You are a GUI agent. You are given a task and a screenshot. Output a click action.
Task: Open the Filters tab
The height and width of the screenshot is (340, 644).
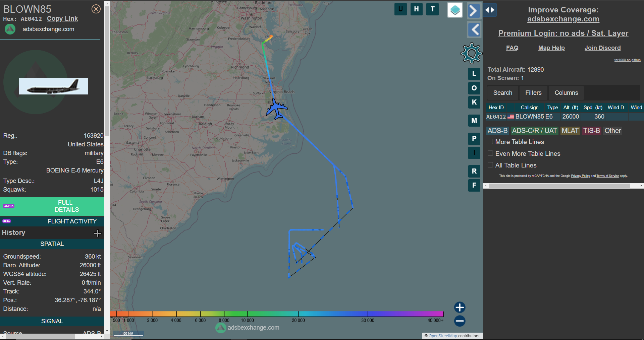[533, 93]
